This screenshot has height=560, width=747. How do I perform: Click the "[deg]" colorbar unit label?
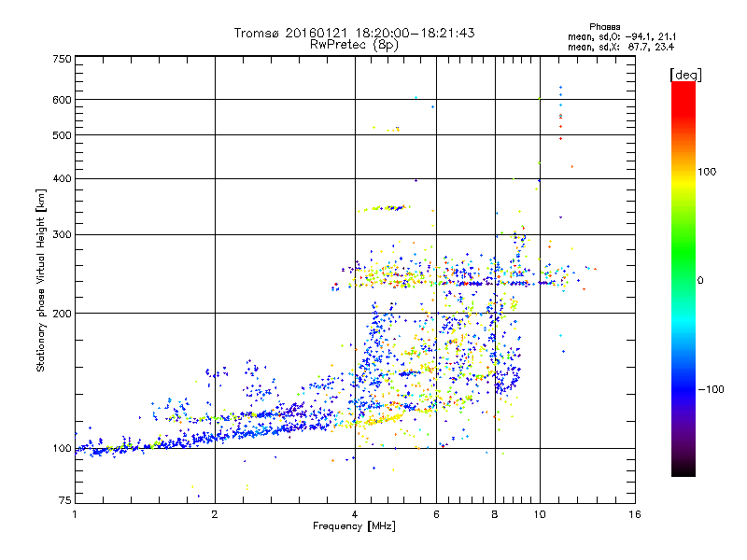click(685, 75)
